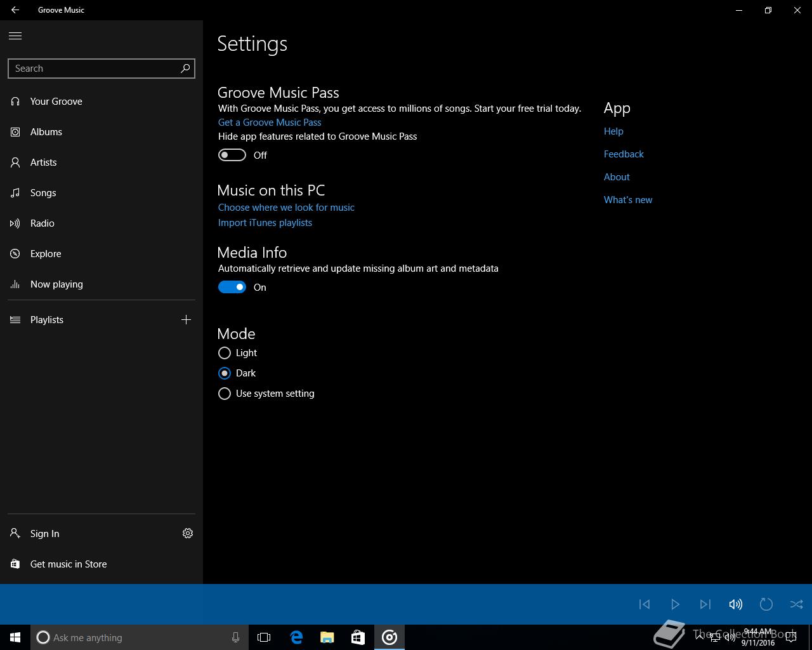This screenshot has height=650, width=812.
Task: Open the Radio section
Action: click(101, 223)
